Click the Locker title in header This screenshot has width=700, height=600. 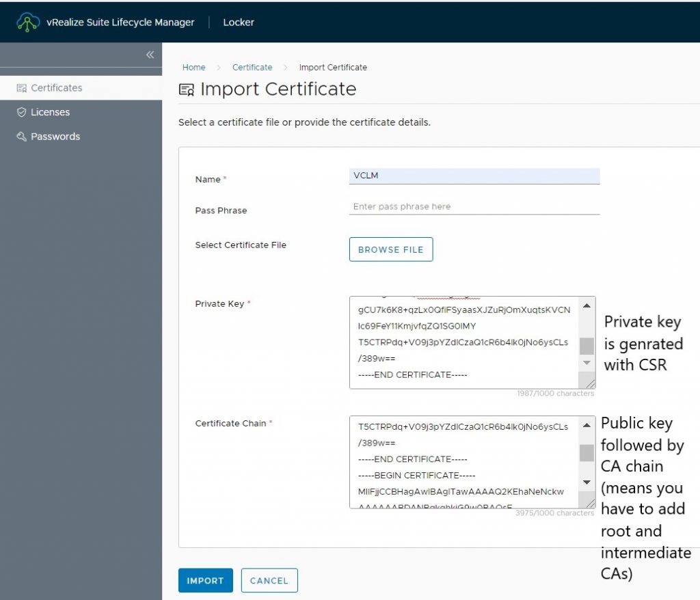239,23
